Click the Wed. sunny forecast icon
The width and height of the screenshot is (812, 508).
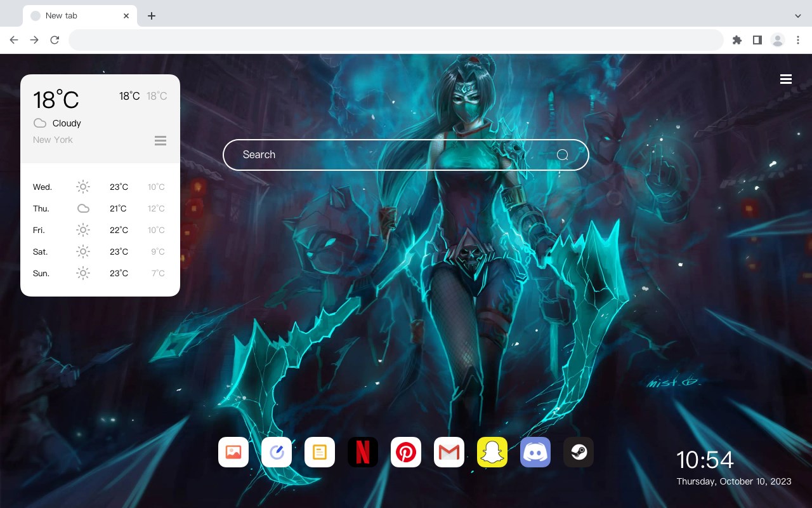click(83, 187)
